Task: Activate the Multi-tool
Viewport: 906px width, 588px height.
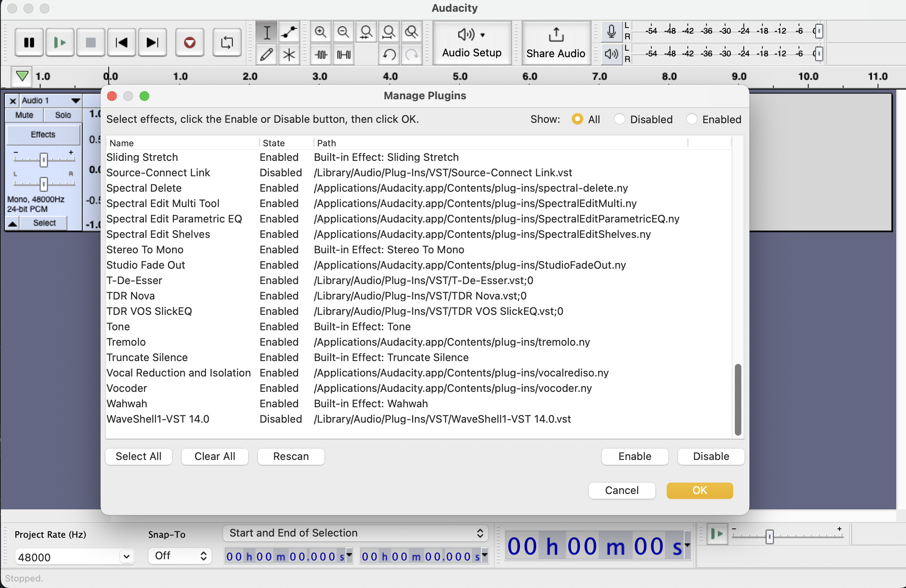Action: 289,55
